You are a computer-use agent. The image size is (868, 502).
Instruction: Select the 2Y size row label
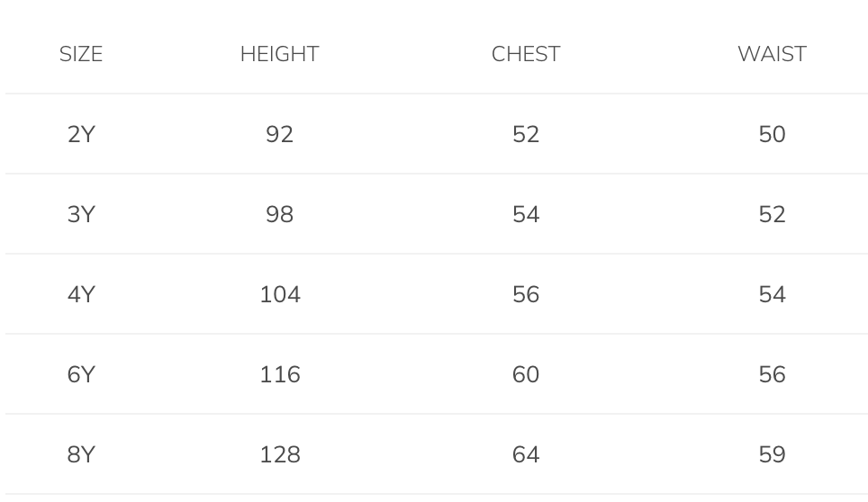(81, 134)
